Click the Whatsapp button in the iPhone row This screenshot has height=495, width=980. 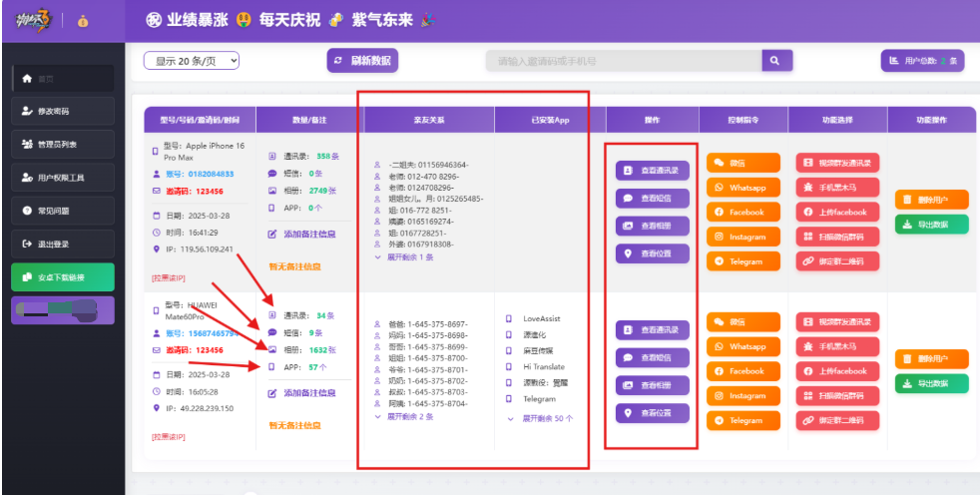(743, 188)
